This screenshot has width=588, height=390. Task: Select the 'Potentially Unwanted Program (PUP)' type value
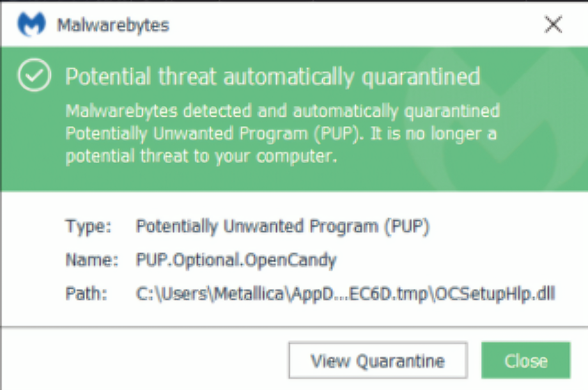pyautogui.click(x=282, y=226)
